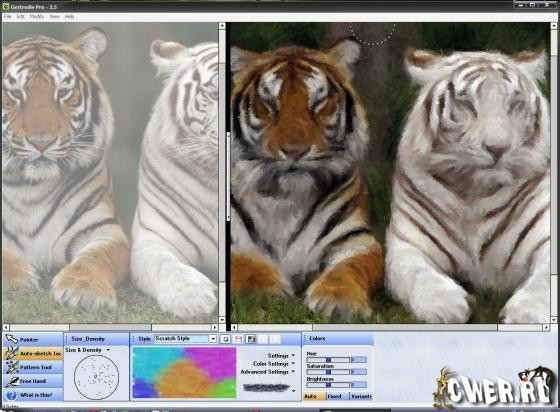This screenshot has height=412, width=560.
Task: Click the down arrow of source image scrollbar
Action: [x=222, y=320]
